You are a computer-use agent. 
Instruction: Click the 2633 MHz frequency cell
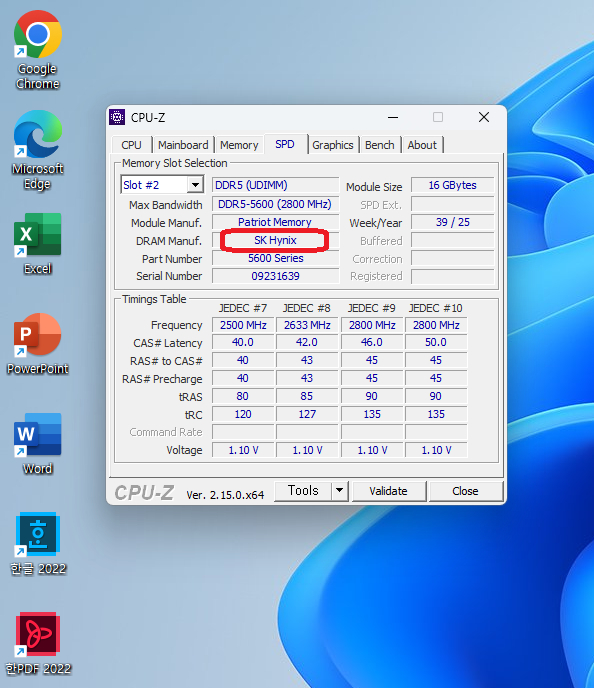307,325
